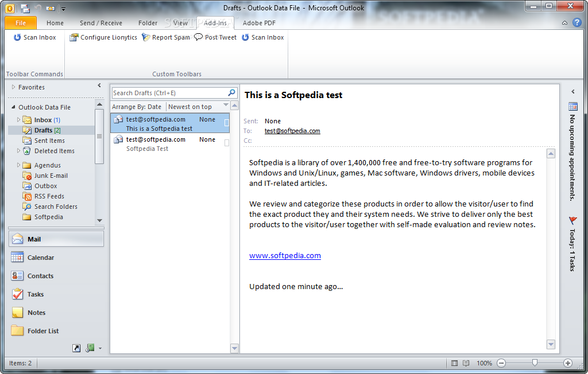Click the red flag tasks icon

pyautogui.click(x=572, y=220)
